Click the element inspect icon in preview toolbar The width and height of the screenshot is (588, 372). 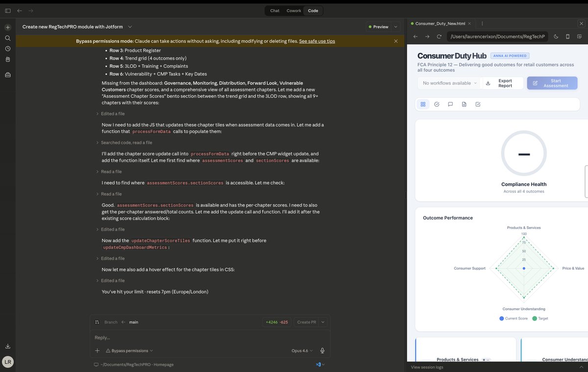click(x=579, y=36)
